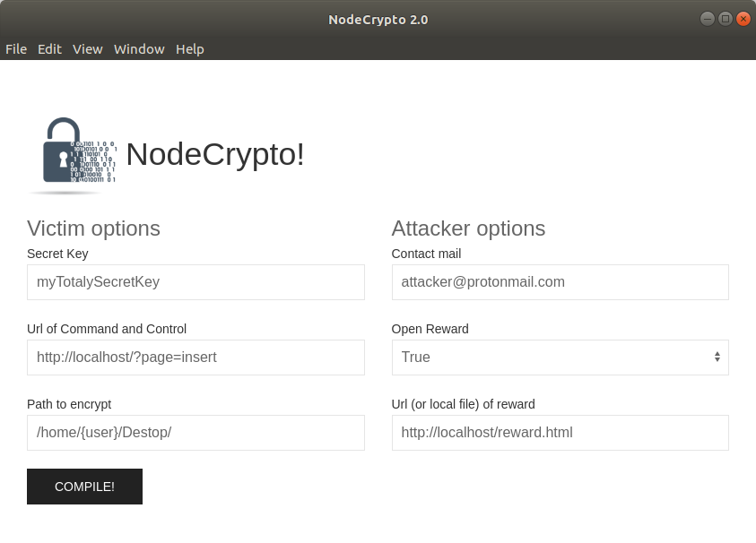Select the Contact mail text box
The image size is (756, 543).
560,282
